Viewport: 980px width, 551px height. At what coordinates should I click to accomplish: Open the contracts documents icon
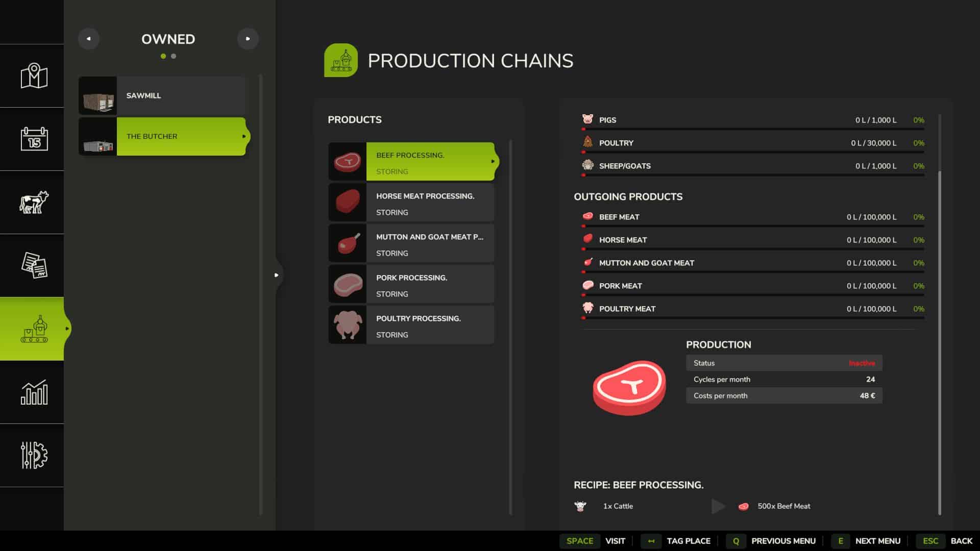tap(34, 265)
